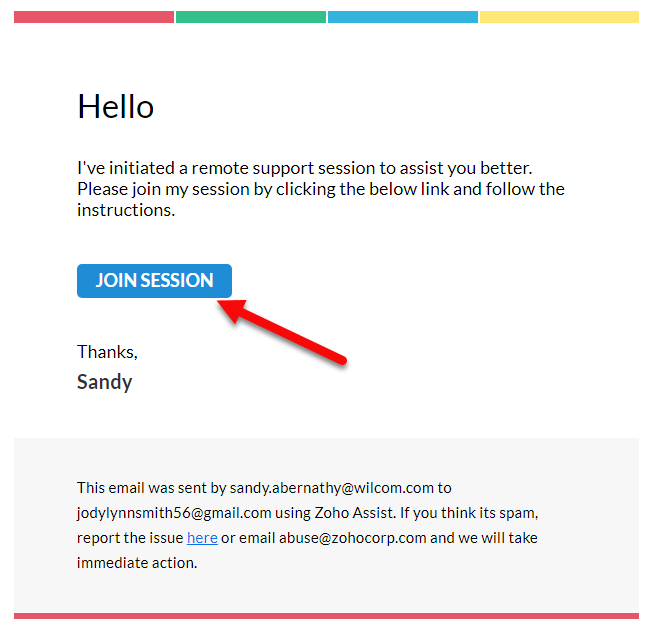This screenshot has height=627, width=655.
Task: Click the abuse@zohocorp.com email address
Action: coord(353,538)
